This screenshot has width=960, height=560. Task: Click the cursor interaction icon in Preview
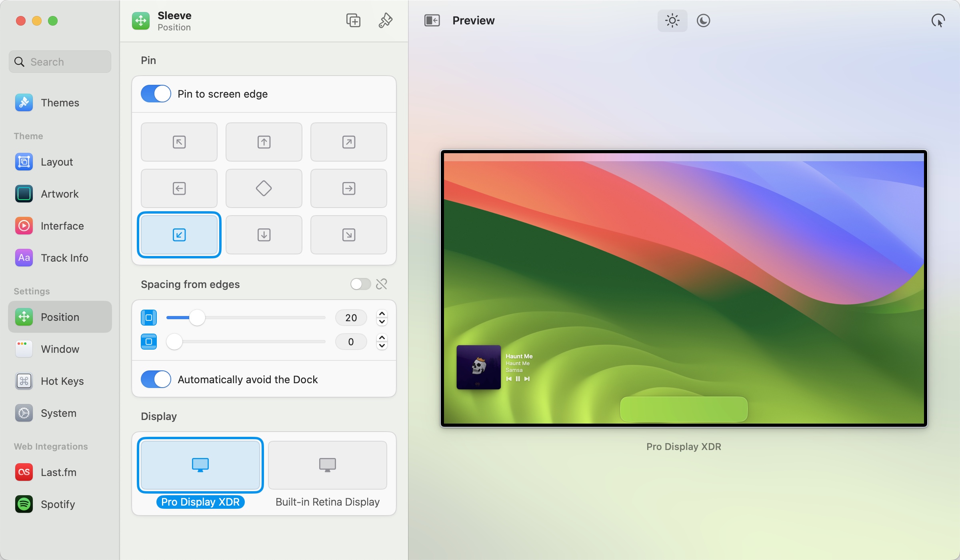point(938,20)
